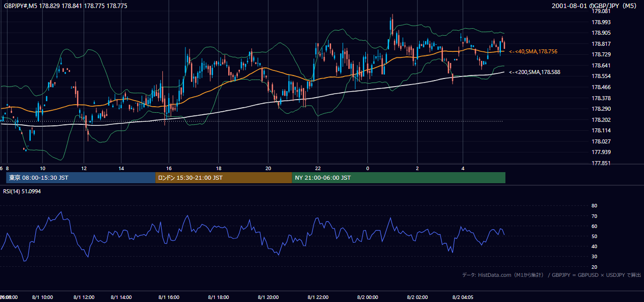Click price axis label 178.554

click(601, 76)
